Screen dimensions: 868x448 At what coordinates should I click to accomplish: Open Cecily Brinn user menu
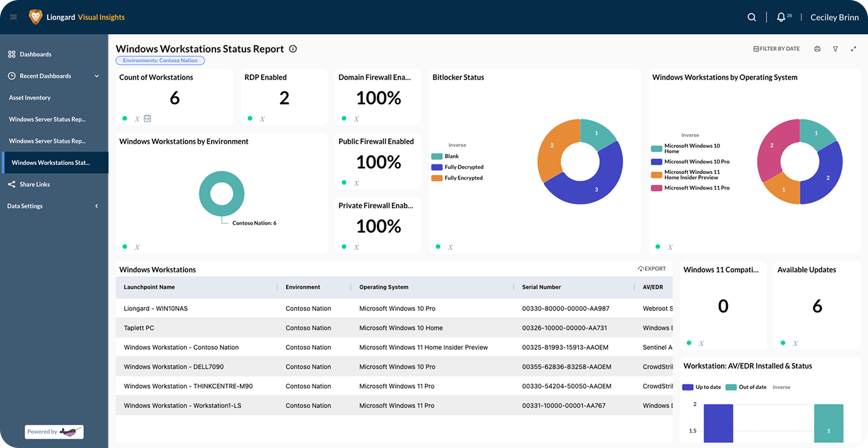(834, 18)
